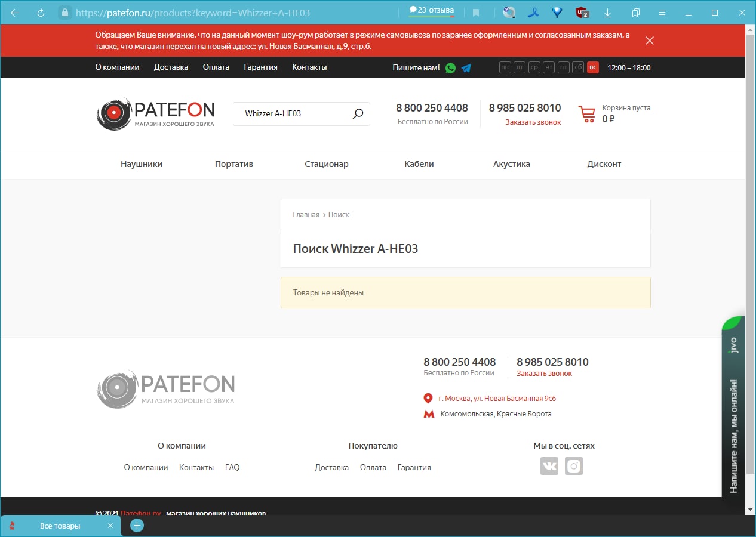Open the Гарантия link in the top bar
Viewport: 756px width, 537px height.
pyautogui.click(x=260, y=67)
